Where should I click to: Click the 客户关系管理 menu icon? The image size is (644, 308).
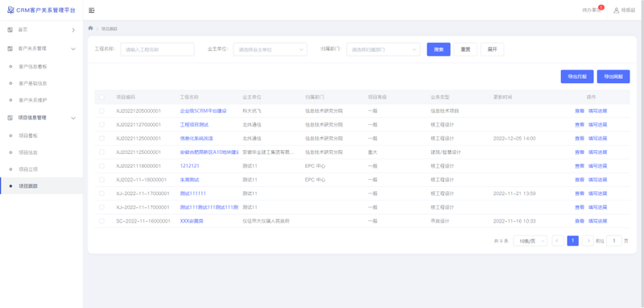point(10,48)
